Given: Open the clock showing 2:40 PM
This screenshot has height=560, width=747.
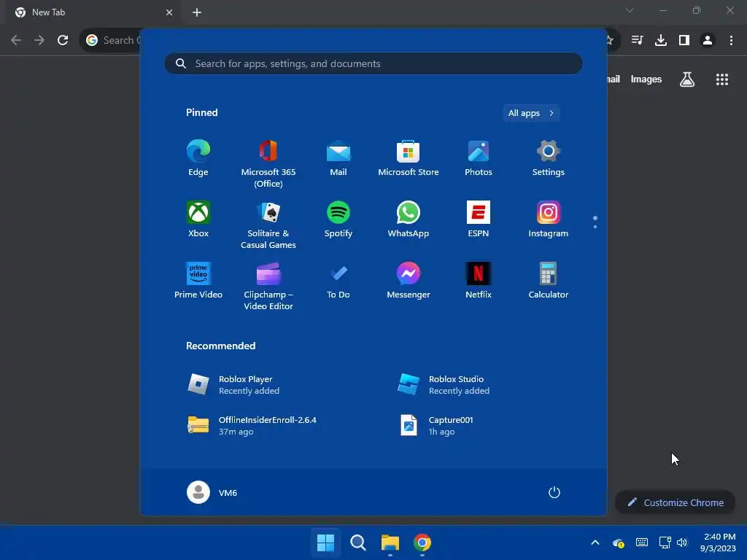Looking at the screenshot, I should click(x=718, y=542).
